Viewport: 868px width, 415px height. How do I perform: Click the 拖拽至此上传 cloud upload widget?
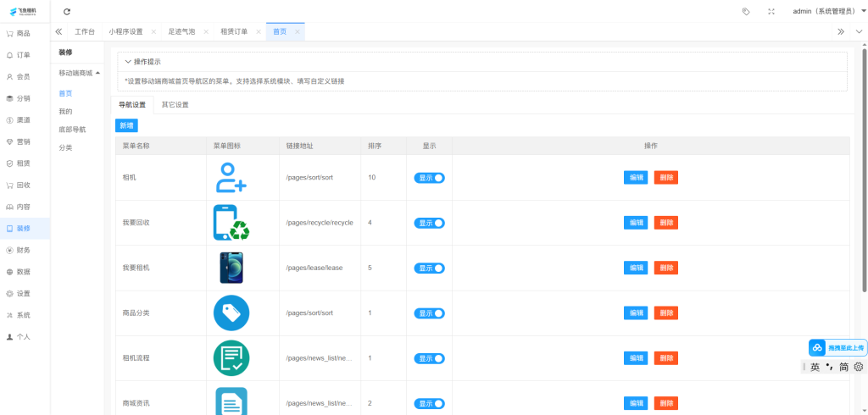coord(838,347)
